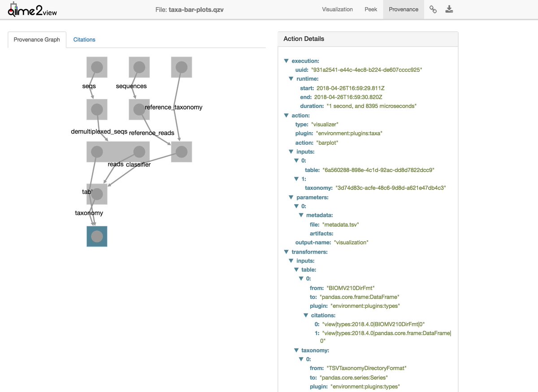Select the node above demultiplexed_seqs label
Image resolution: width=538 pixels, height=392 pixels.
tap(97, 109)
